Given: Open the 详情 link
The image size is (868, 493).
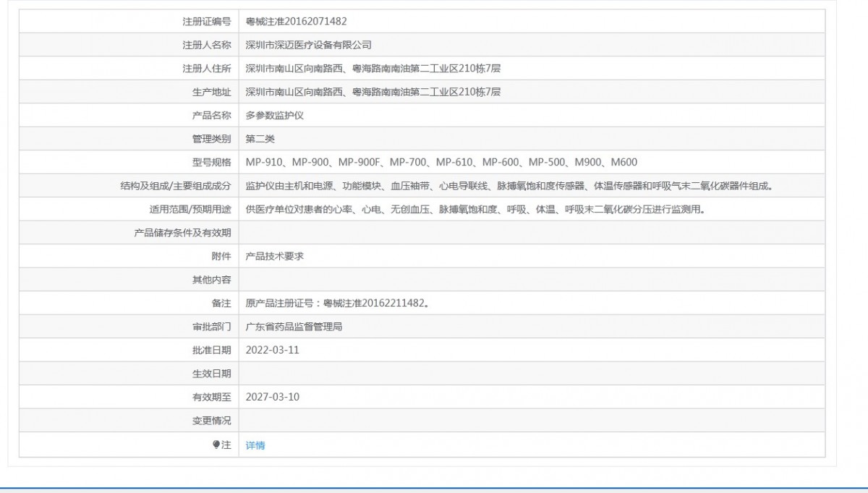Looking at the screenshot, I should pos(255,445).
